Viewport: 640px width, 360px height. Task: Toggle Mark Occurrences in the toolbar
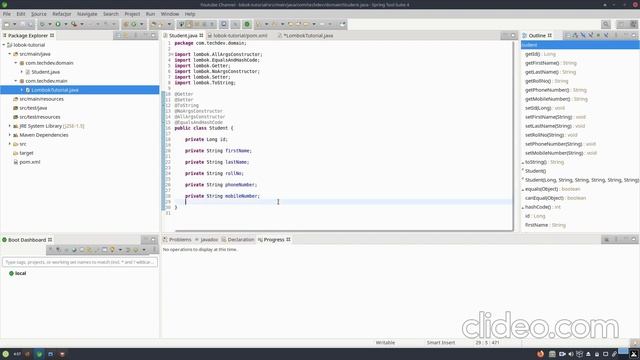pyautogui.click(x=189, y=24)
